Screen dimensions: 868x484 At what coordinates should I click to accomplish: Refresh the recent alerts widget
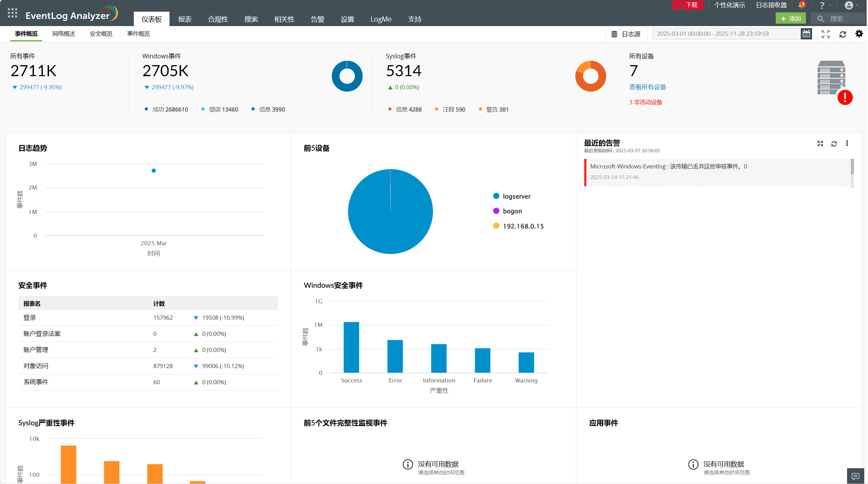[x=834, y=144]
